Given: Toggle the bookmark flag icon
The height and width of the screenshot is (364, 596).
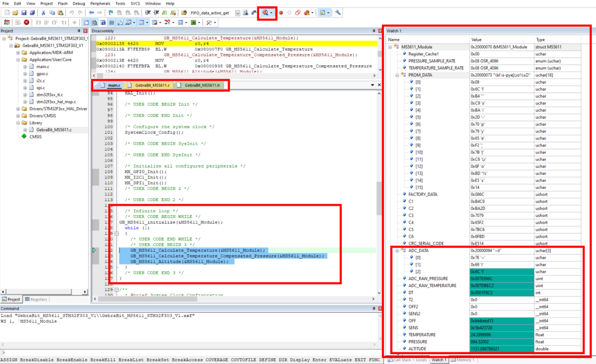Looking at the screenshot, I should click(111, 13).
